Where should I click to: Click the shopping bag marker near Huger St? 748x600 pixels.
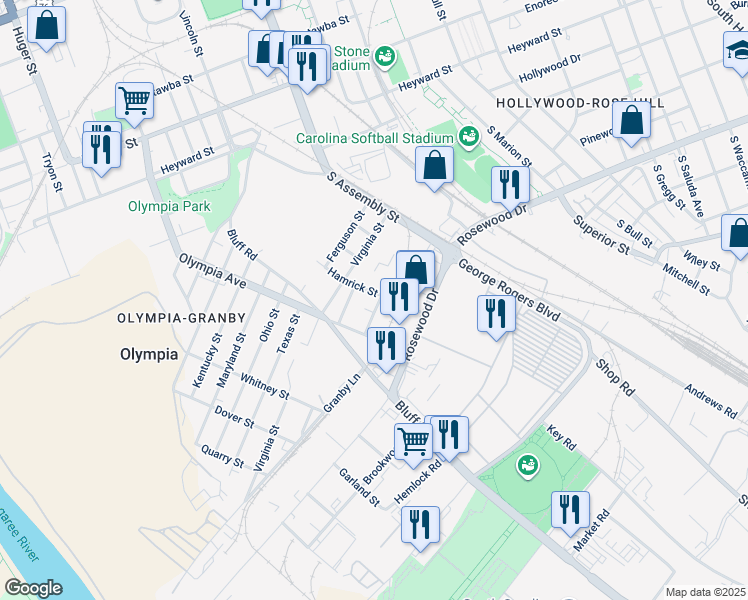point(46,28)
